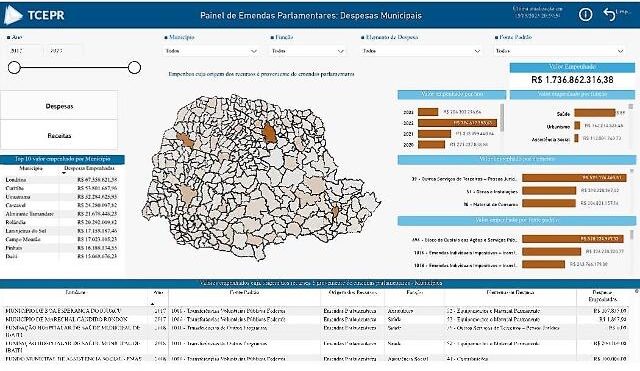Viewport: 640px width, 371px height.
Task: Open the Município dropdown
Action: click(211, 51)
